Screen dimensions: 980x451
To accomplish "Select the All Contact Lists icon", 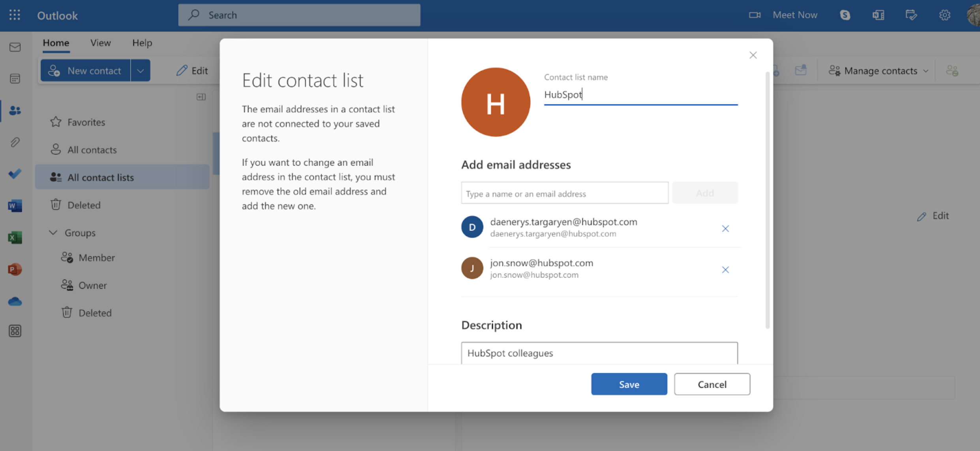I will click(x=56, y=177).
